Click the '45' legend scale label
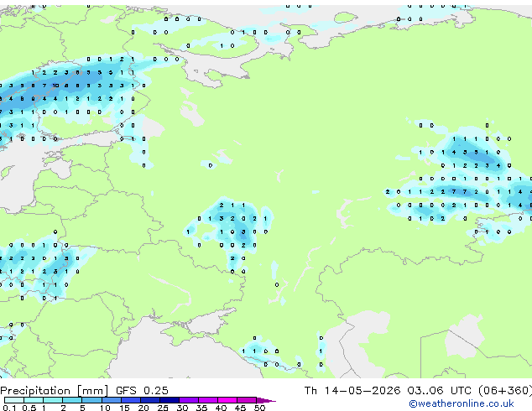532x411 pixels. (240, 408)
